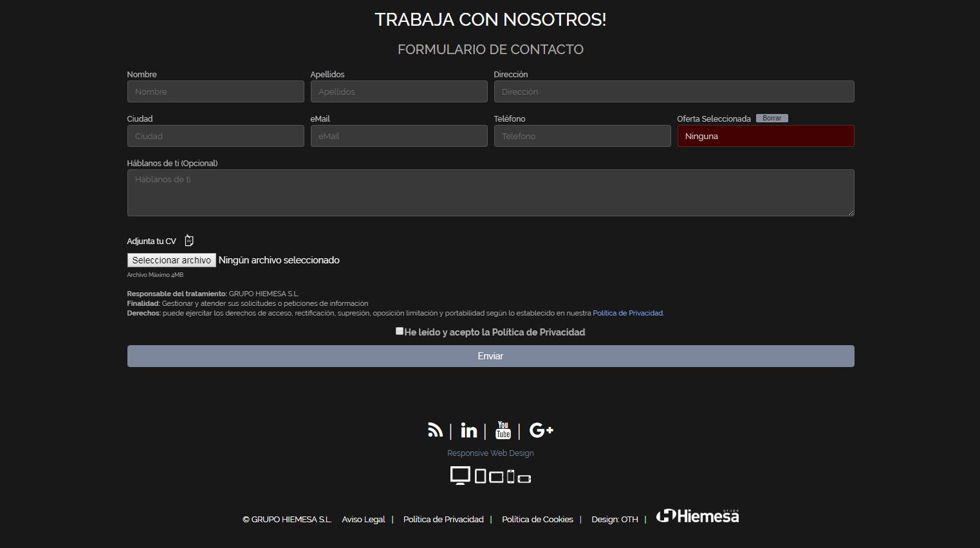
Task: Focus the Apellidos input field
Action: click(x=399, y=91)
